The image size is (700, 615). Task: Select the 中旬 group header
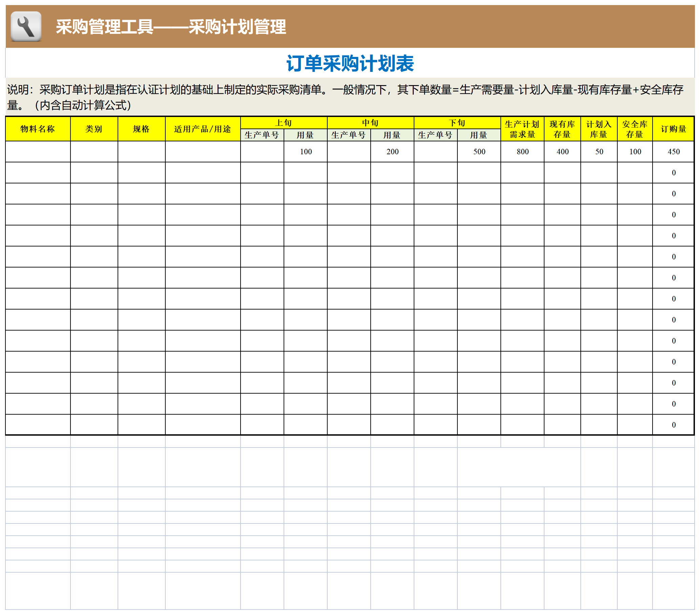[x=371, y=122]
